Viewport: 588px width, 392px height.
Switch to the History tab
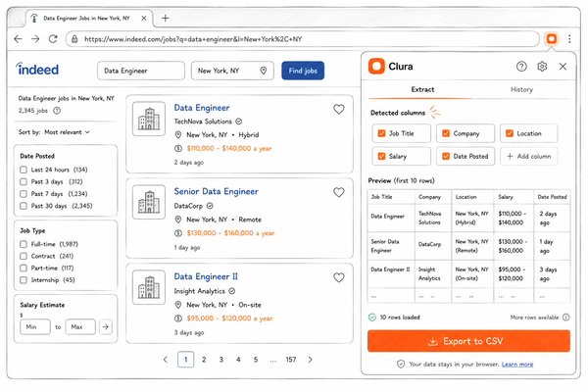click(x=521, y=89)
